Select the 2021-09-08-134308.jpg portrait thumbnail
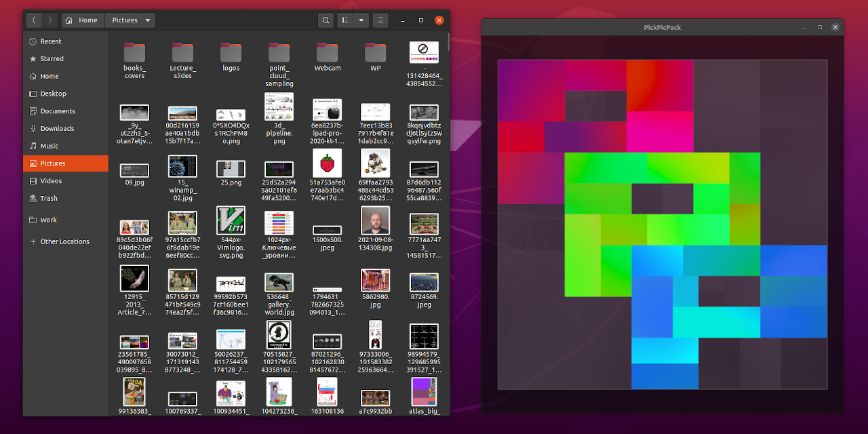The height and width of the screenshot is (434, 868). point(376,220)
